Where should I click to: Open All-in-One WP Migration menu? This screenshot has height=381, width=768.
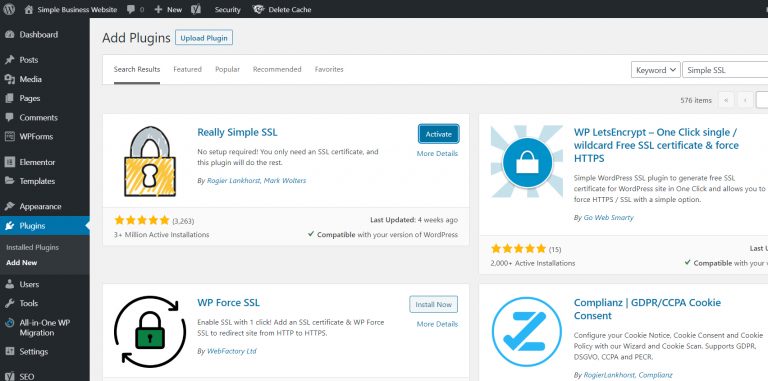45,328
